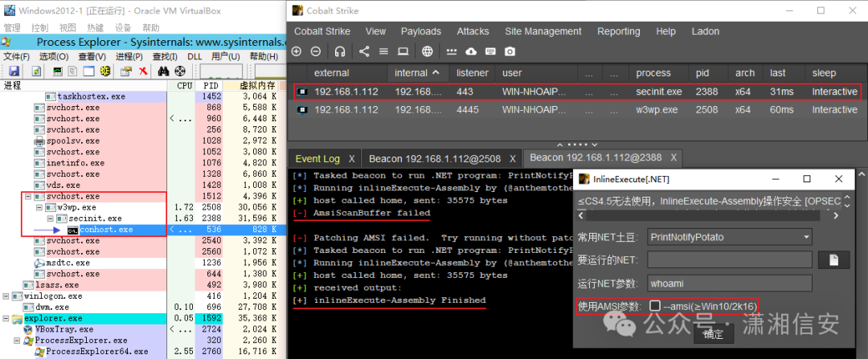Collapse the ProcessExplorer.exe tree node
The height and width of the screenshot is (359, 868).
pyautogui.click(x=17, y=341)
